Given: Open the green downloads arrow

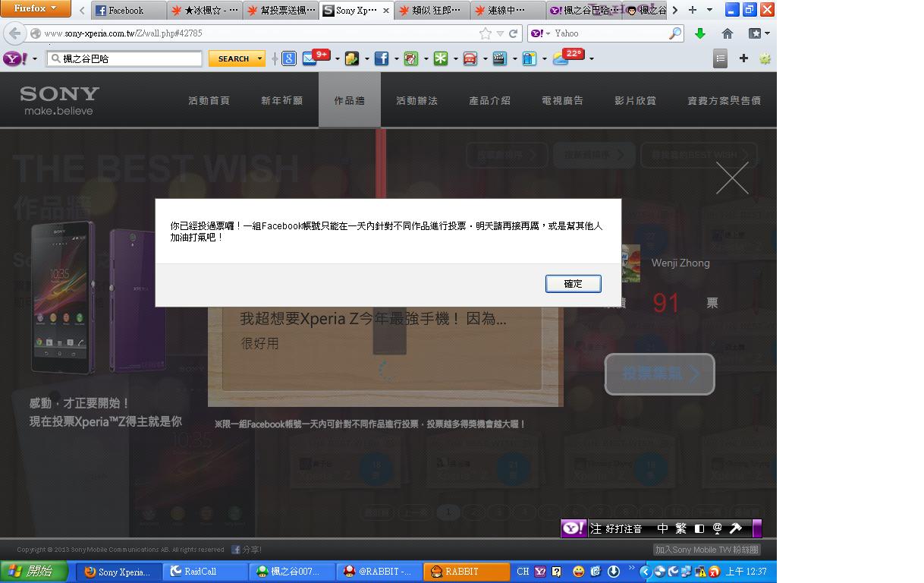Looking at the screenshot, I should (x=700, y=33).
